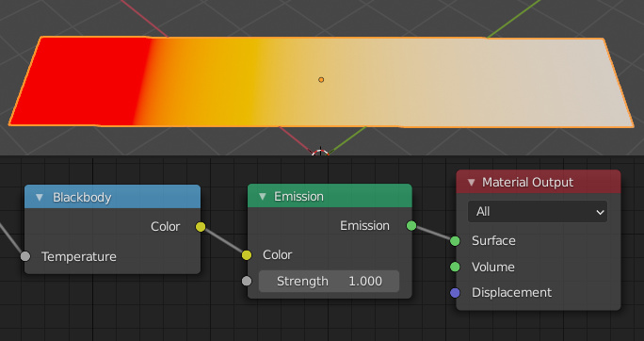The height and width of the screenshot is (341, 644).
Task: Click the Volume input socket
Action: click(455, 267)
